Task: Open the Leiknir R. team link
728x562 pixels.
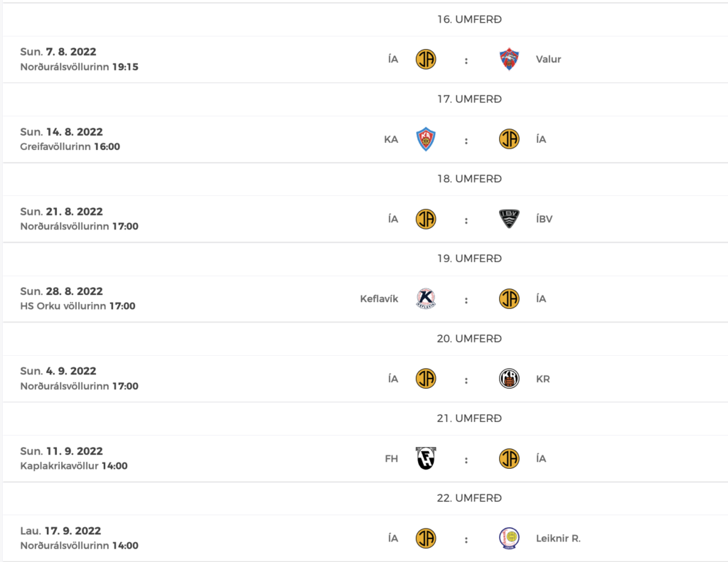Action: [x=558, y=539]
